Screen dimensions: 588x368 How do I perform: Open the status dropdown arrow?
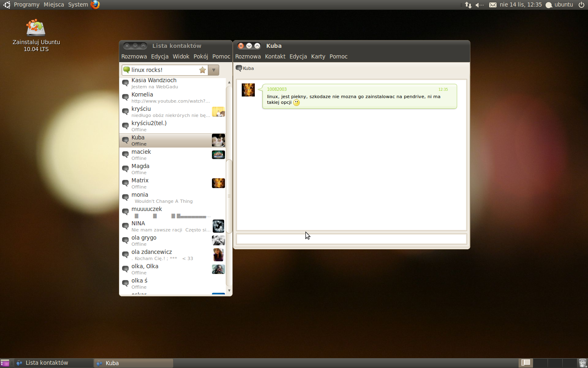(x=214, y=70)
